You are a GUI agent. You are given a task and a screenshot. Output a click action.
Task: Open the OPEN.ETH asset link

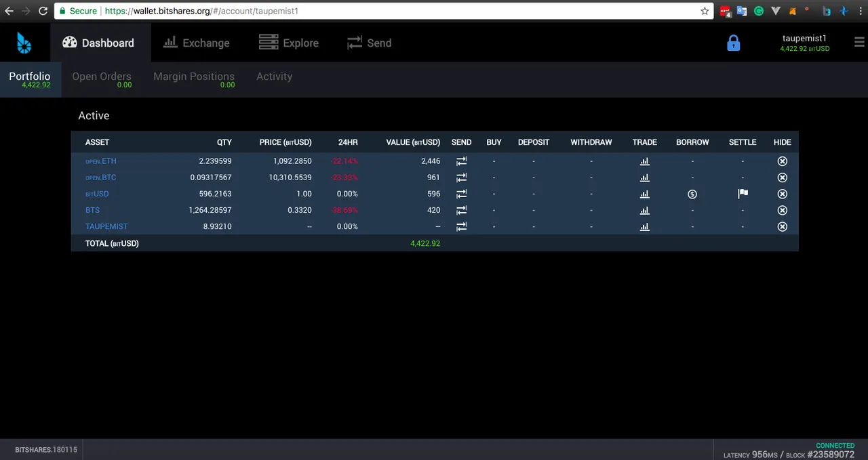[101, 161]
